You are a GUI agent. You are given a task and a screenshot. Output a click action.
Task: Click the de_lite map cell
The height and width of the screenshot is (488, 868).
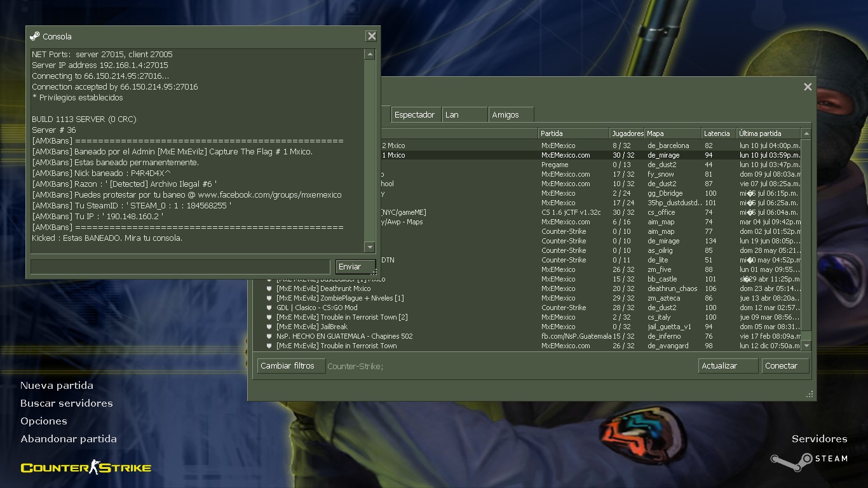[x=658, y=260]
